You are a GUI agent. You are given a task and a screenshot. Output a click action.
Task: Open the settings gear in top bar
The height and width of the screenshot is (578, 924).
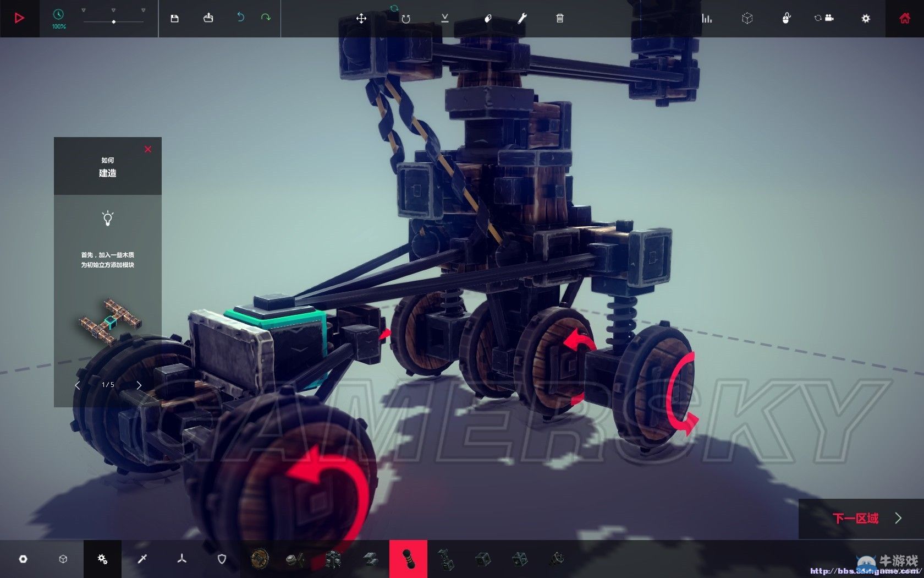tap(865, 19)
